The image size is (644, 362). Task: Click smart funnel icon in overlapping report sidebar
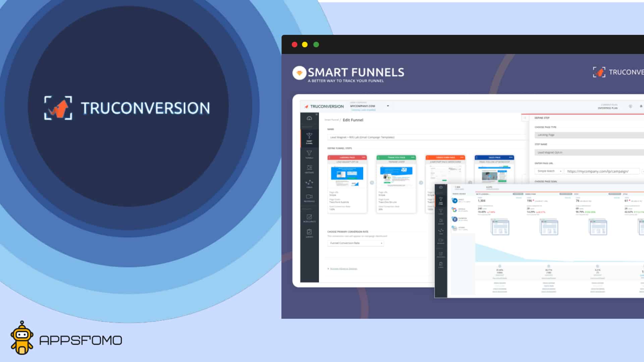click(441, 200)
